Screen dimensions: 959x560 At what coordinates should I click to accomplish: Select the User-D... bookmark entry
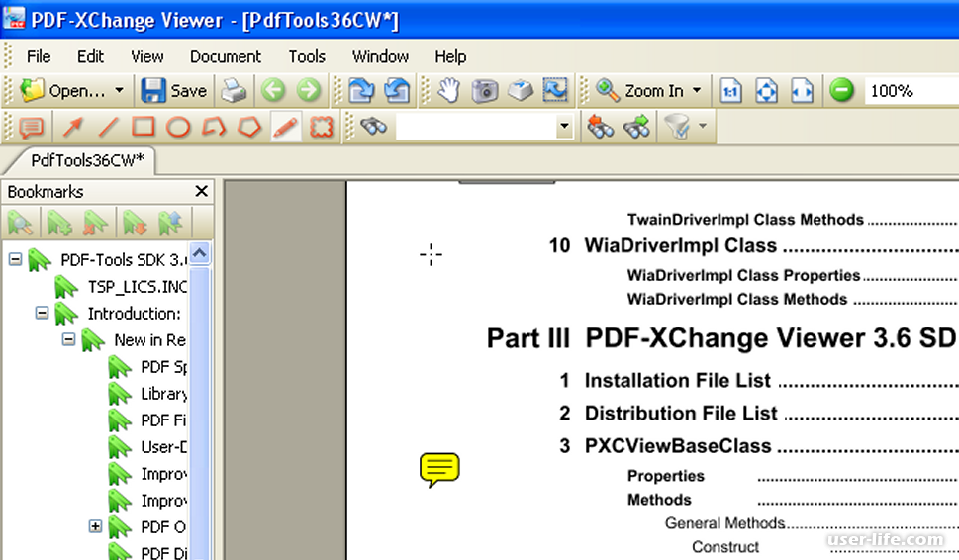click(163, 447)
